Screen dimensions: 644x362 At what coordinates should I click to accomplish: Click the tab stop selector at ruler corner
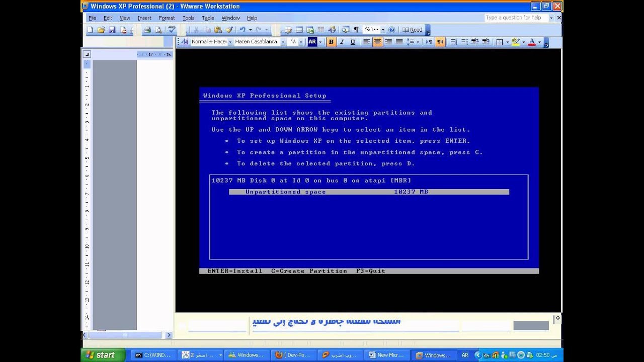pos(87,54)
